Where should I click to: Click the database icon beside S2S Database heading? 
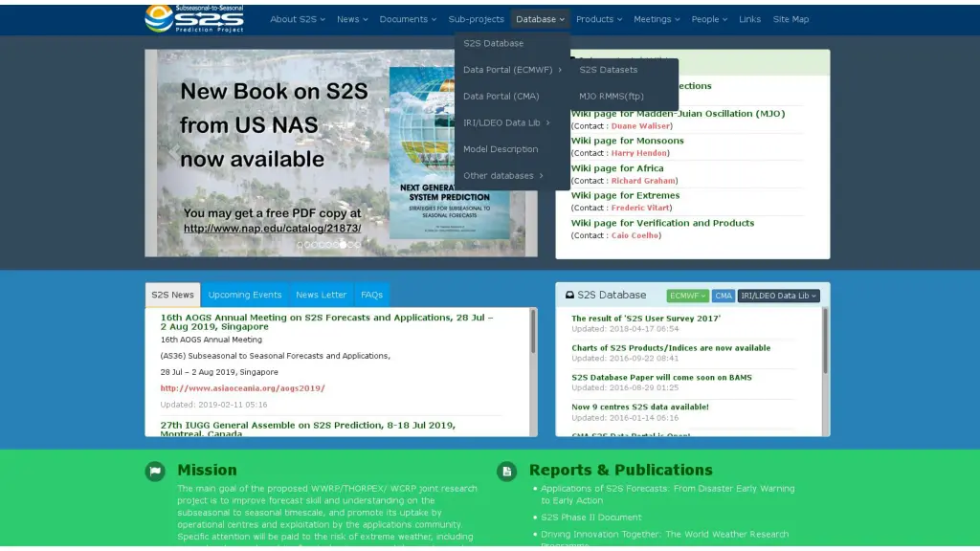(x=569, y=295)
